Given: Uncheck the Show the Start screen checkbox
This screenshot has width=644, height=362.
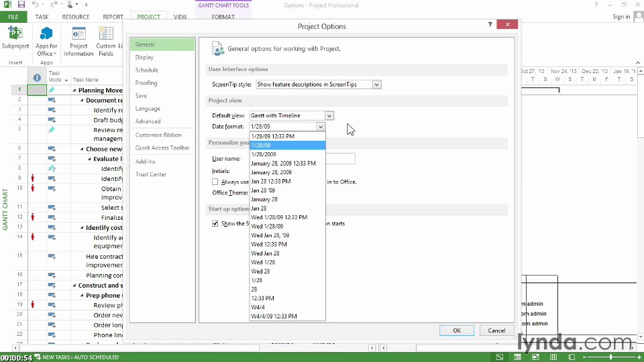Looking at the screenshot, I should coord(215,223).
